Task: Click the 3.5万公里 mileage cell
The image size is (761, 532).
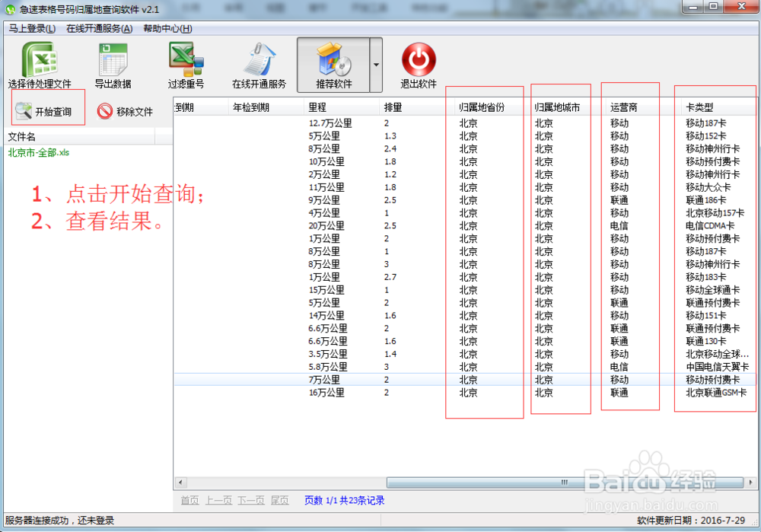Action: coord(327,354)
